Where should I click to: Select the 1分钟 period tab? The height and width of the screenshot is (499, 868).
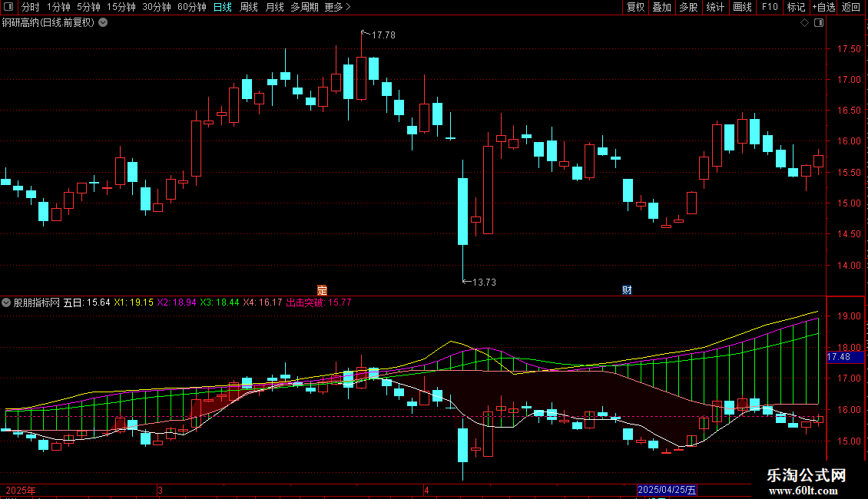coord(58,7)
